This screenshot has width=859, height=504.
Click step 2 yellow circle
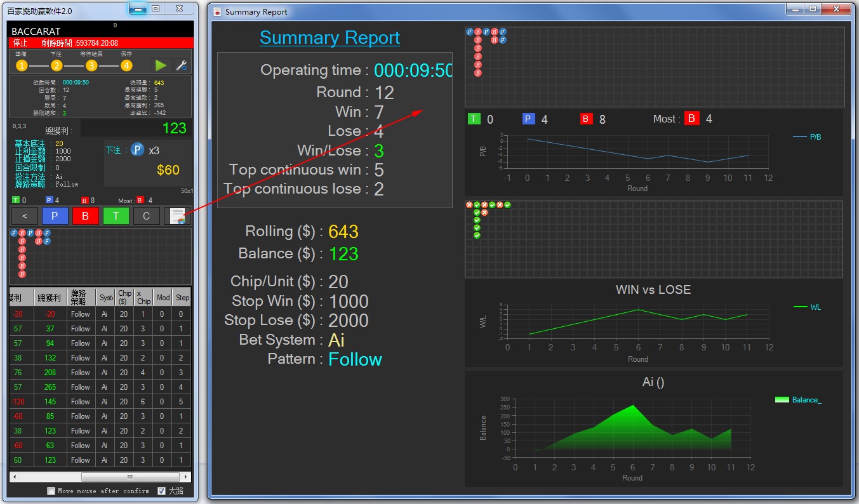pos(57,65)
